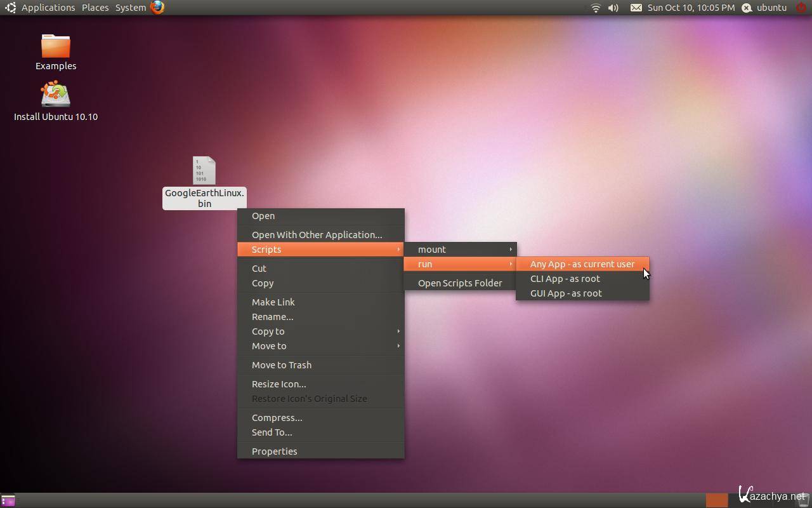The width and height of the screenshot is (812, 508).
Task: Open the Places menu
Action: 95,8
